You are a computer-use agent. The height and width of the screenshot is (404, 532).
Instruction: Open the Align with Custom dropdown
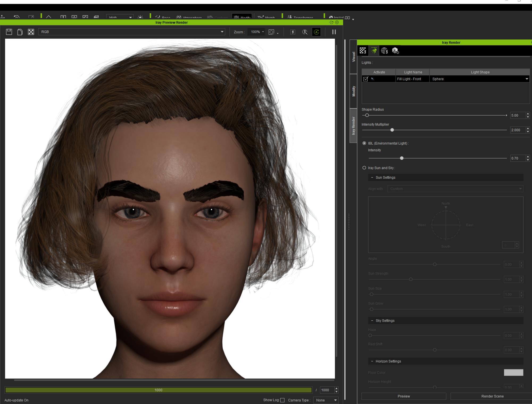[455, 189]
